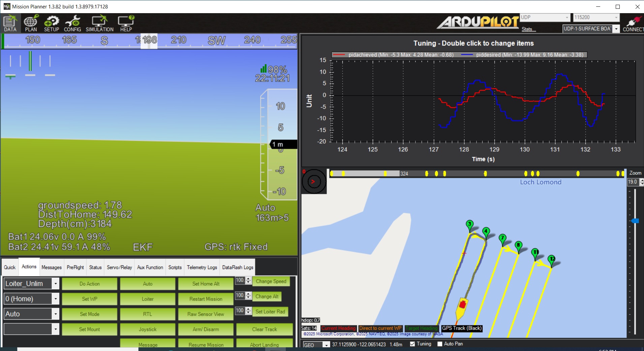The width and height of the screenshot is (644, 351).
Task: Switch to the Status tab
Action: pos(95,267)
